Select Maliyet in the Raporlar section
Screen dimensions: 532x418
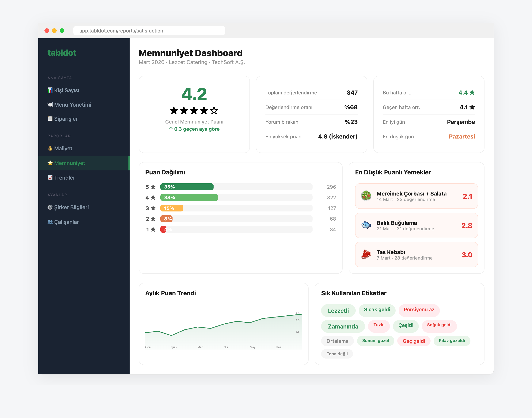click(63, 148)
